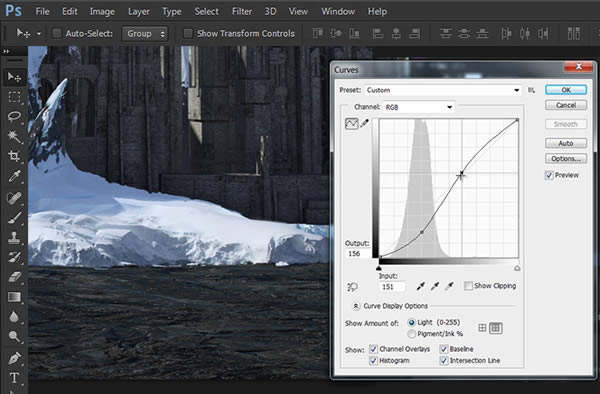600x394 pixels.
Task: Select the Clone Stamp tool
Action: click(14, 237)
